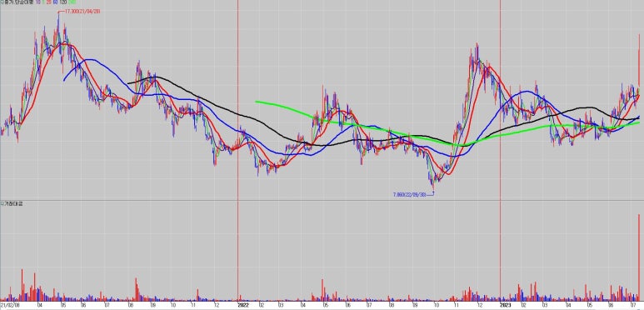Select the green 240 moving-average legend label
The image size is (644, 310).
pyautogui.click(x=72, y=2)
